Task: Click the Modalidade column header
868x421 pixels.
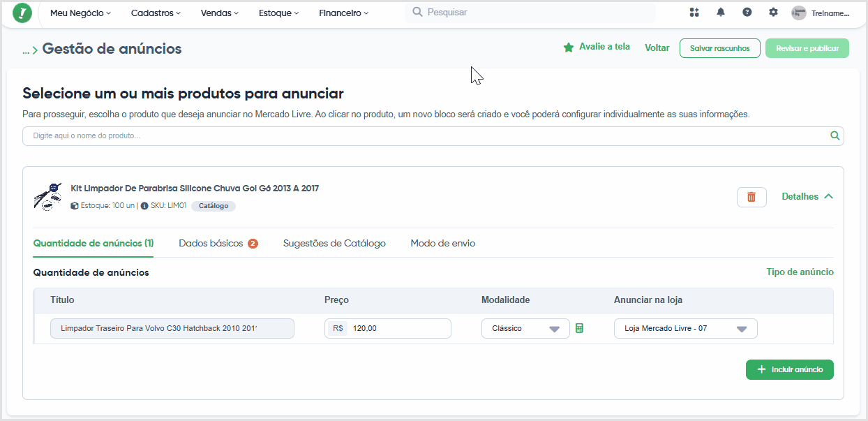Action: 506,300
